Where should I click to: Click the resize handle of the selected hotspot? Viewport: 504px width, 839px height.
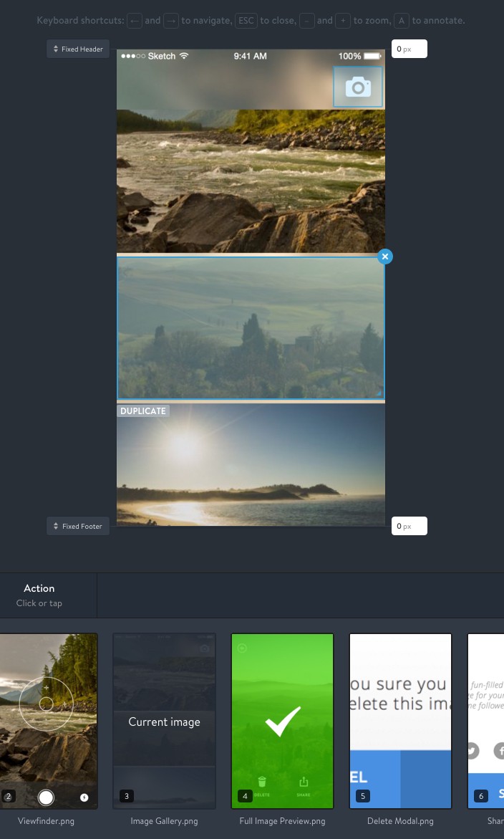379,393
